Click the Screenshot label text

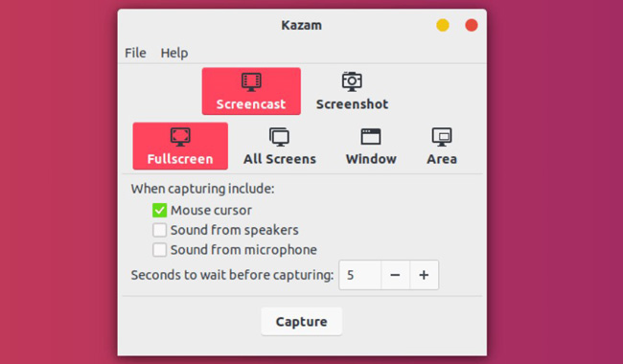click(x=352, y=104)
